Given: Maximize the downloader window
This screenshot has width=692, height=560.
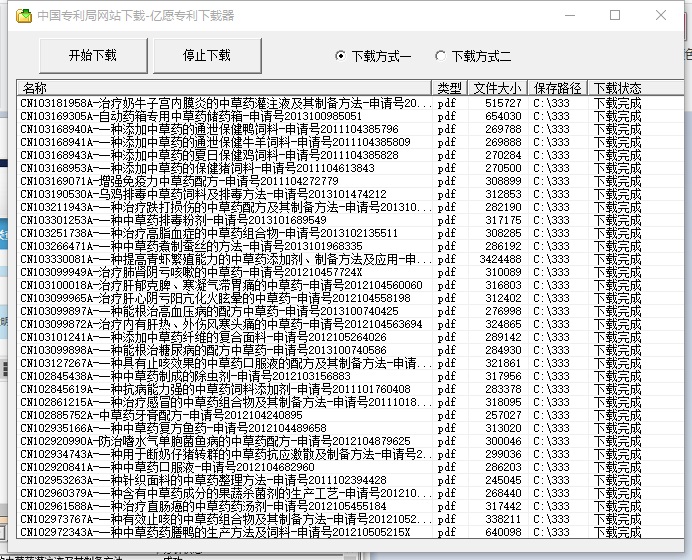Looking at the screenshot, I should tap(615, 15).
